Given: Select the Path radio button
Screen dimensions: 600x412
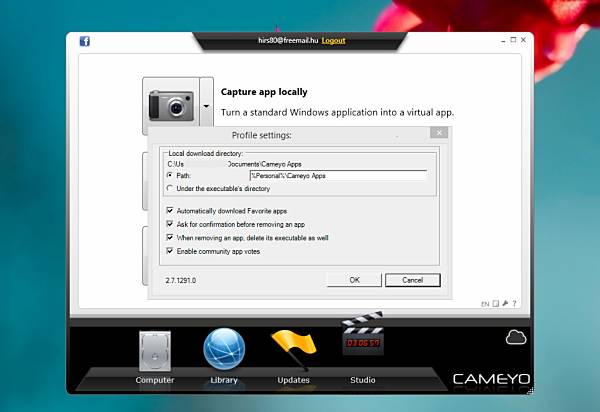Looking at the screenshot, I should [170, 175].
